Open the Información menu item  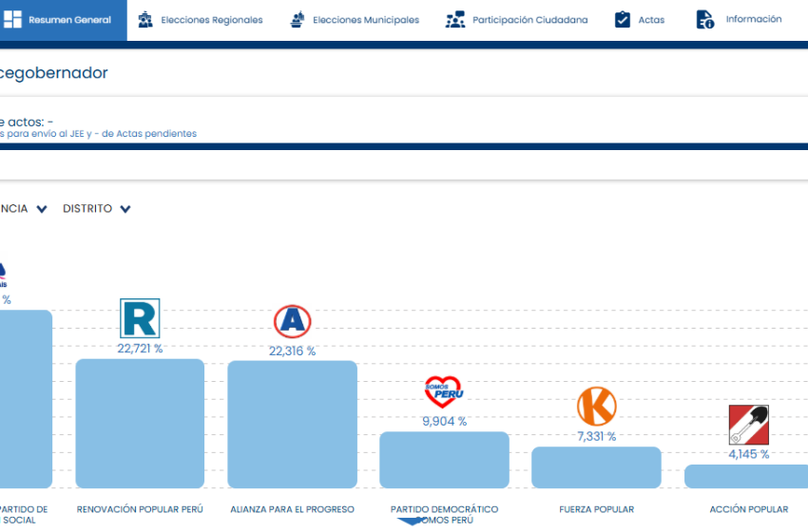(x=739, y=20)
